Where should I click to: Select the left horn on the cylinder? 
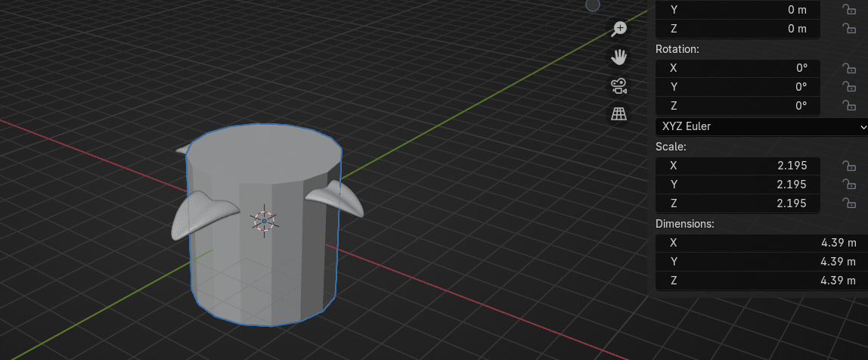[x=199, y=214]
